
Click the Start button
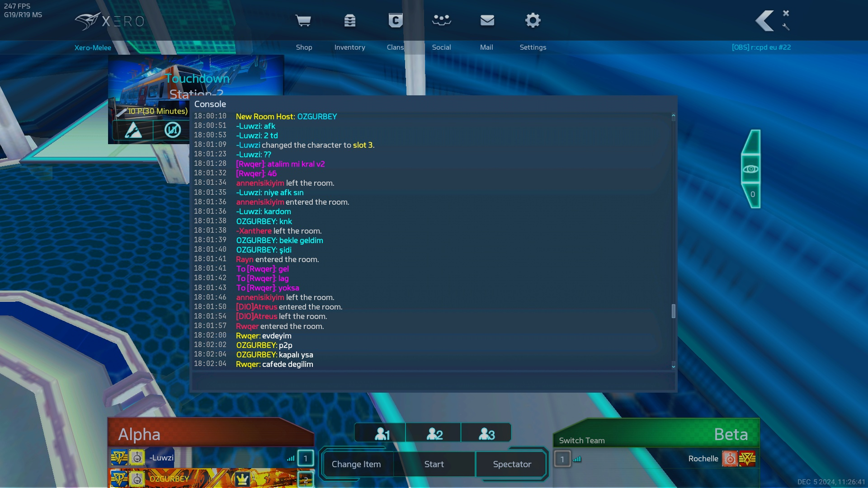click(x=434, y=464)
